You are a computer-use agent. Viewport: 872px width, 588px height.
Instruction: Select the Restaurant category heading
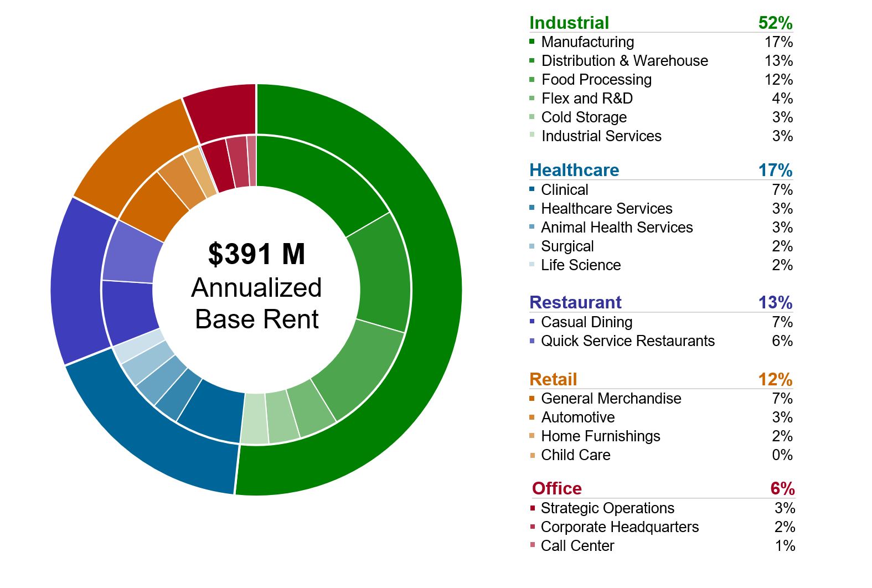[575, 302]
